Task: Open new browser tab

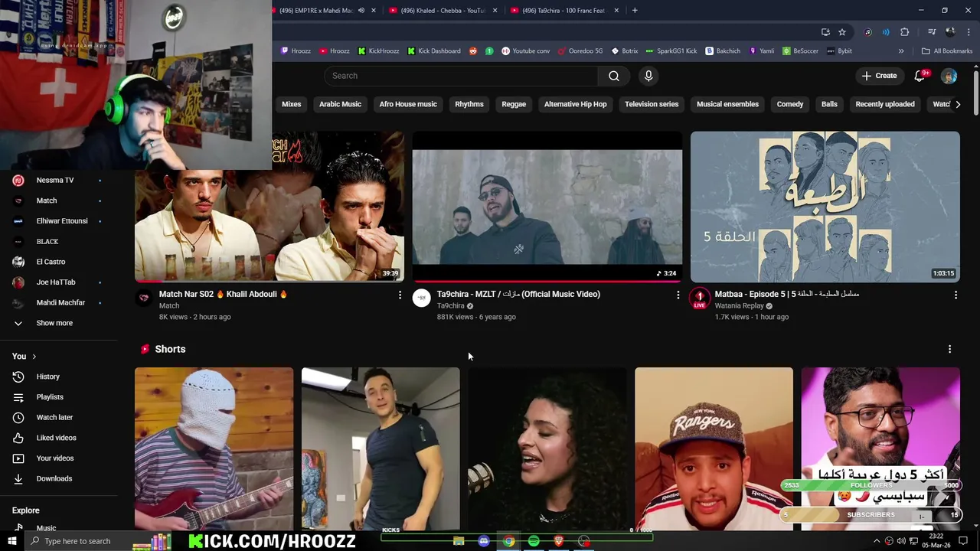Action: 635,10
